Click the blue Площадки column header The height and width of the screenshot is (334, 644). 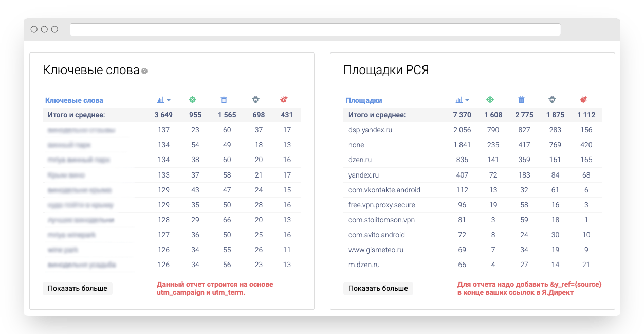point(364,100)
